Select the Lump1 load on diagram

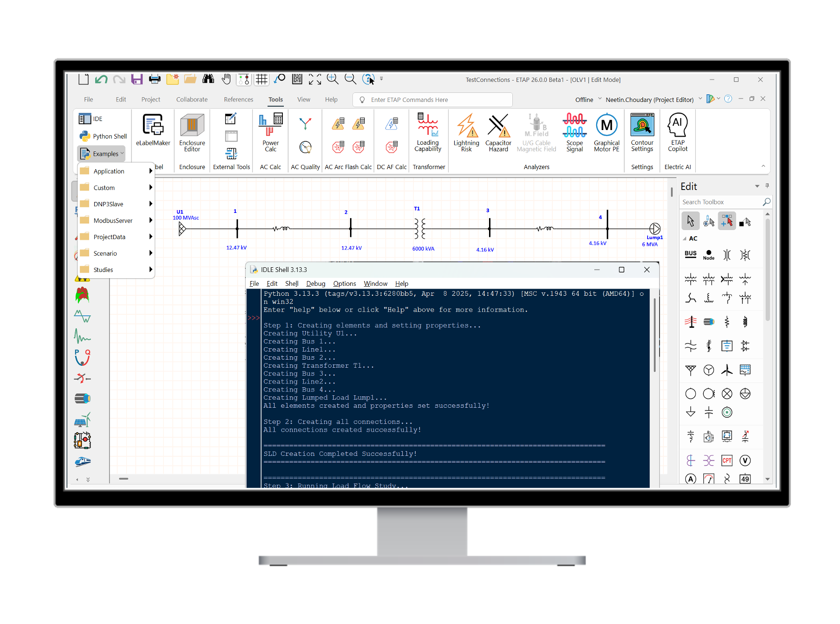tap(655, 229)
